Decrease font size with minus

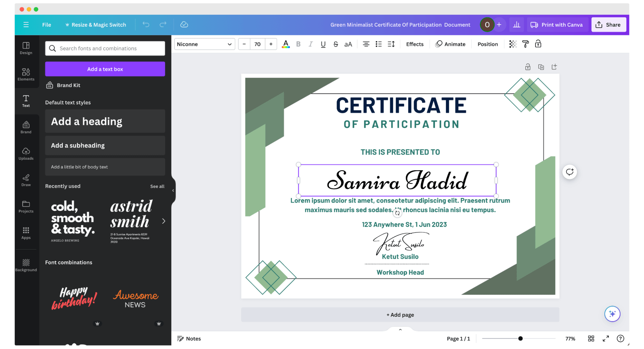[x=244, y=44]
